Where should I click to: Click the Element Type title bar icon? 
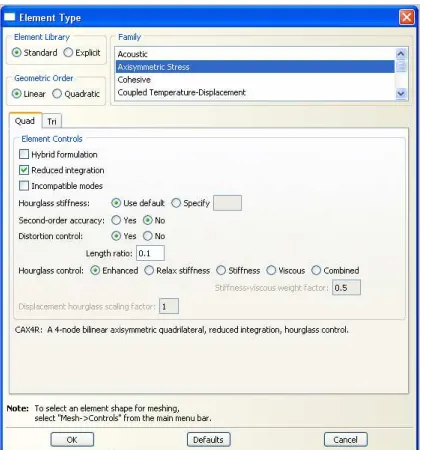(x=9, y=17)
